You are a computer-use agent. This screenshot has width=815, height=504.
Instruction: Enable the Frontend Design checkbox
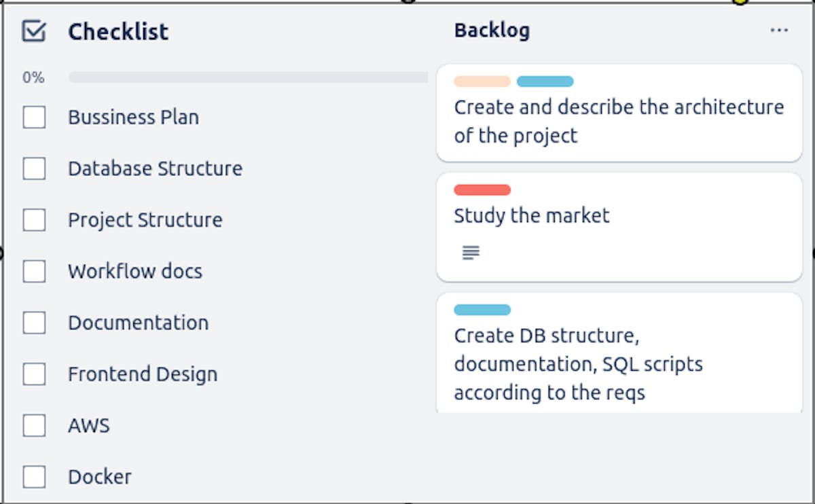click(x=34, y=374)
